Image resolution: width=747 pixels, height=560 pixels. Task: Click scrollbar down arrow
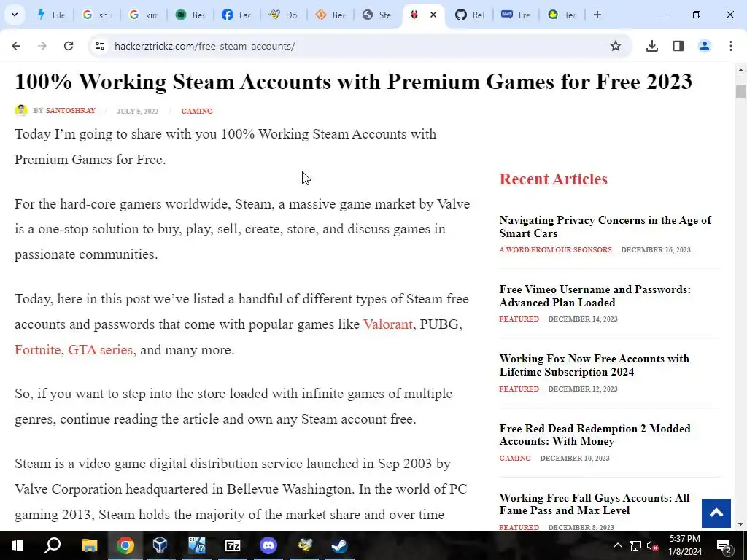pos(740,525)
